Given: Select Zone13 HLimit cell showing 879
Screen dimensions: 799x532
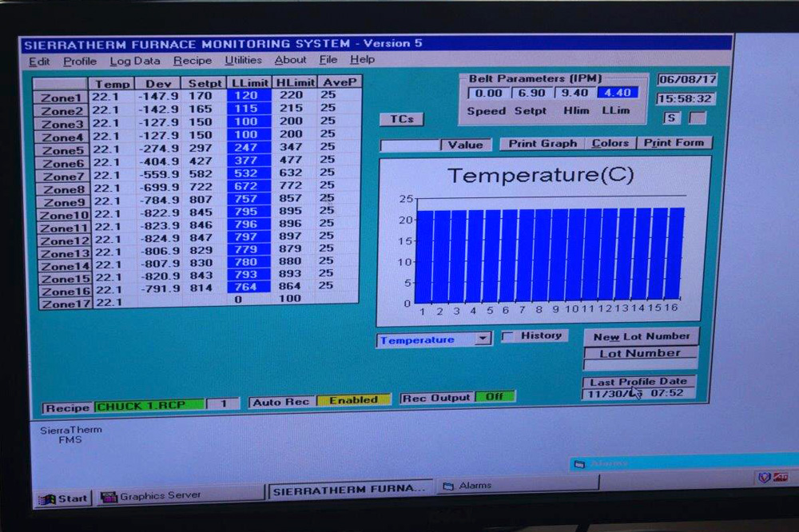Looking at the screenshot, I should [x=292, y=248].
